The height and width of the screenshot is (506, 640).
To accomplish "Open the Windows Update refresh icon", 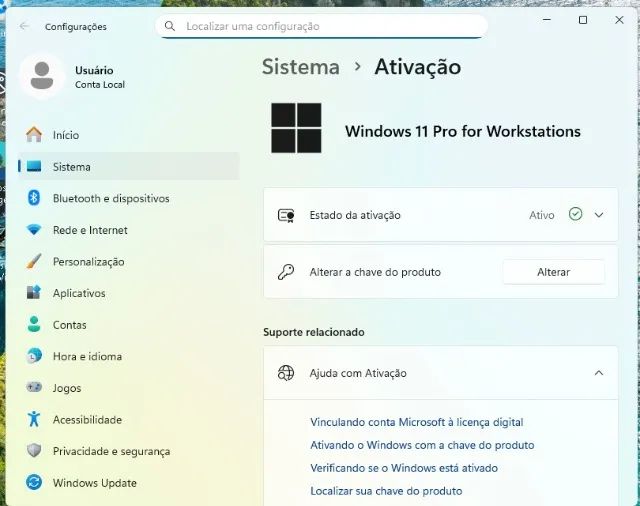I will point(34,482).
